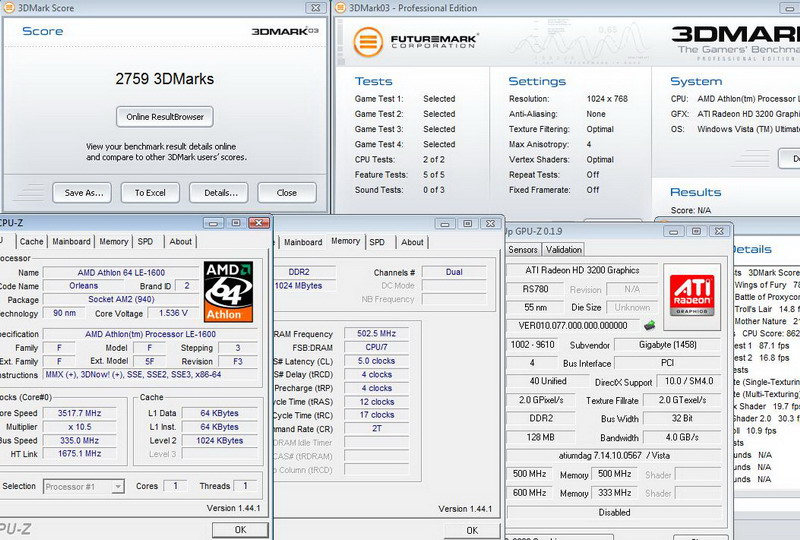Click the CAS Latency value 5.0 clocks
The image size is (800, 540).
click(377, 361)
